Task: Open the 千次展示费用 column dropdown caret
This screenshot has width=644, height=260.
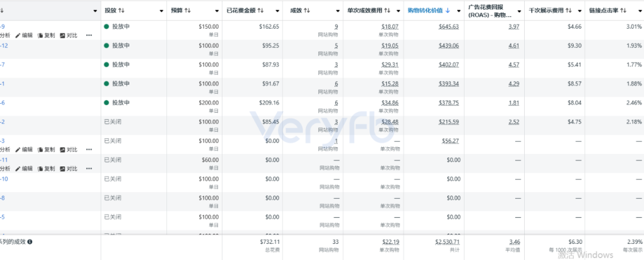Action: pyautogui.click(x=580, y=11)
